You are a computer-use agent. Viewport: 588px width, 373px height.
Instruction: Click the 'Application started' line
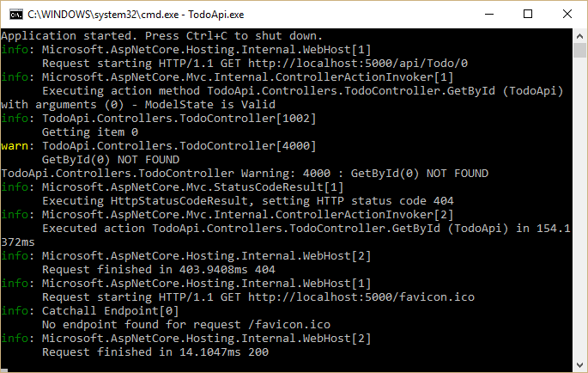point(162,35)
